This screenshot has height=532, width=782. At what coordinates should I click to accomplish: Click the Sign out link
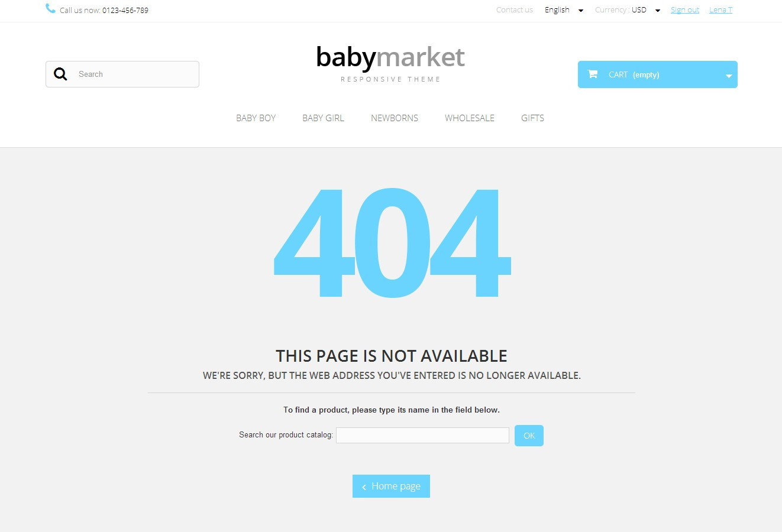pos(685,10)
